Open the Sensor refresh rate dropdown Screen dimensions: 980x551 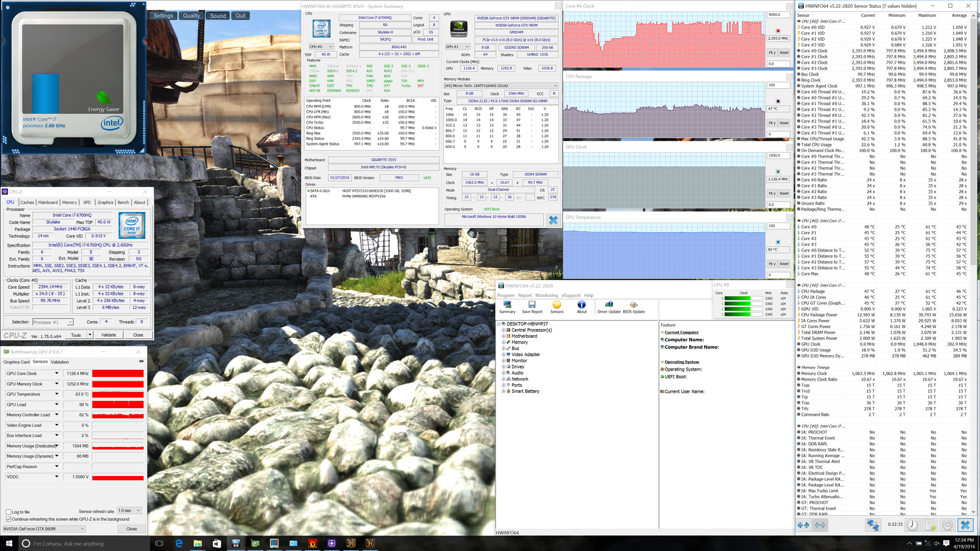(x=129, y=511)
